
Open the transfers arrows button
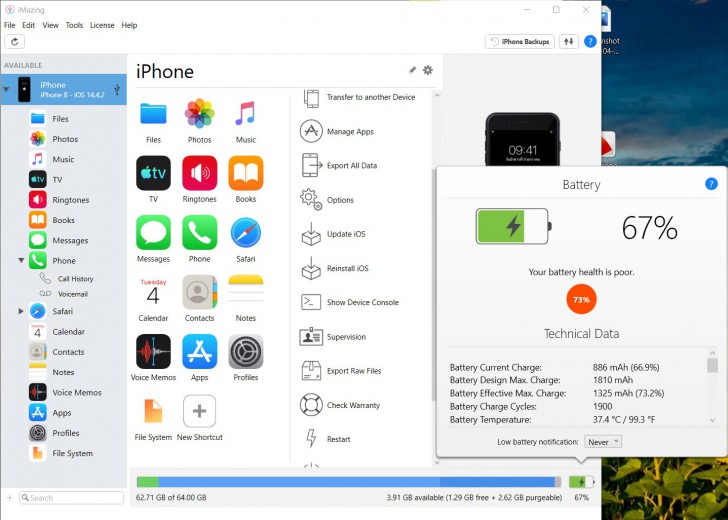(x=569, y=41)
